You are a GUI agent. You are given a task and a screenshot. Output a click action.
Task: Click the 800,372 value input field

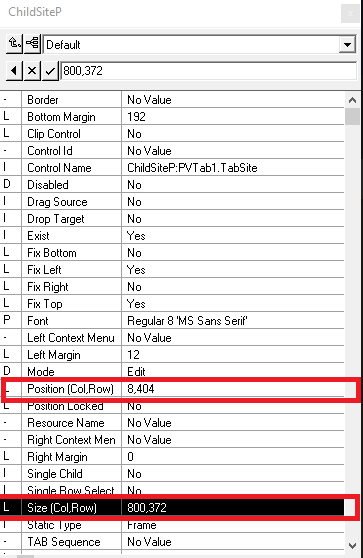[x=209, y=71]
